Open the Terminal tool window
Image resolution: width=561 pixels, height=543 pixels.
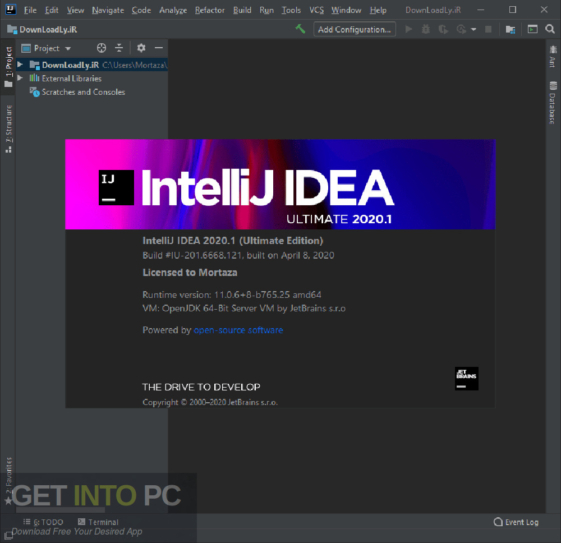click(98, 522)
